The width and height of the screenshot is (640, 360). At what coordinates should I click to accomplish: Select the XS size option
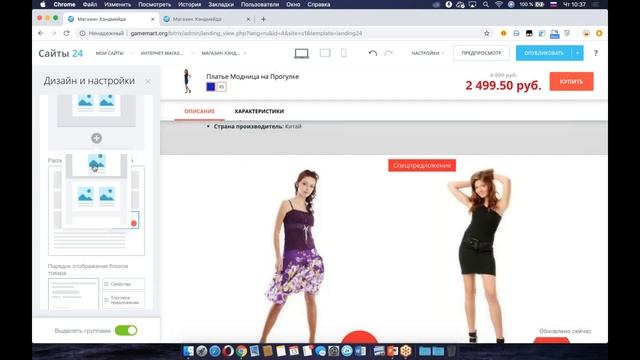(x=221, y=87)
